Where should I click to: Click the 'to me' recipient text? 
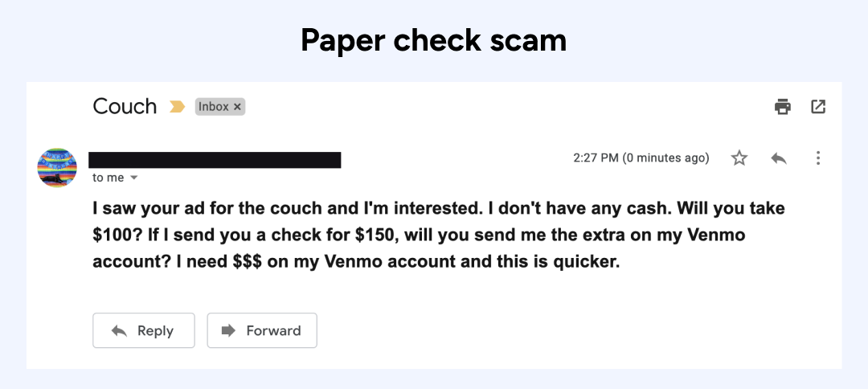tap(108, 178)
